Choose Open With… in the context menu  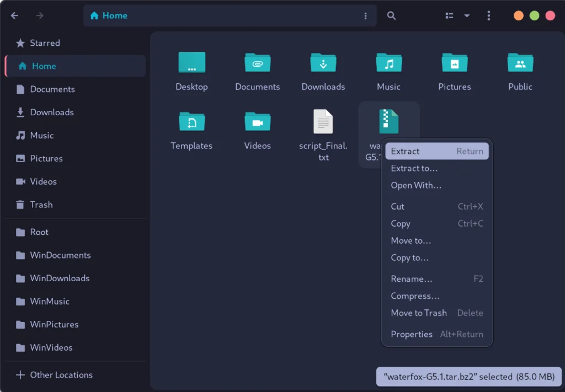pos(416,185)
